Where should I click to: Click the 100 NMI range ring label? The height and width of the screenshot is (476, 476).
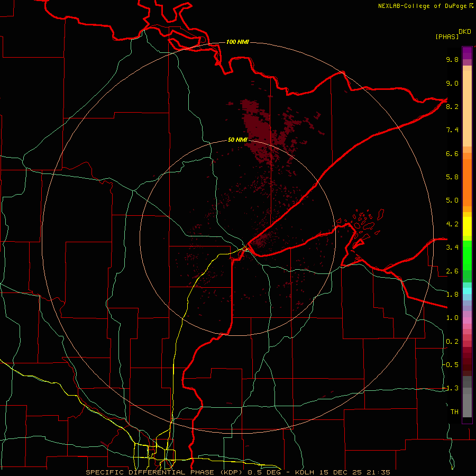(x=237, y=42)
